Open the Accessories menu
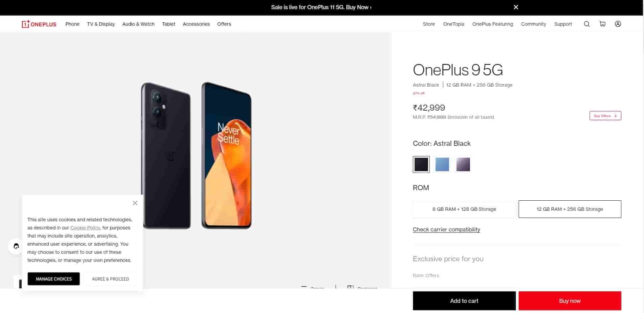 [196, 24]
